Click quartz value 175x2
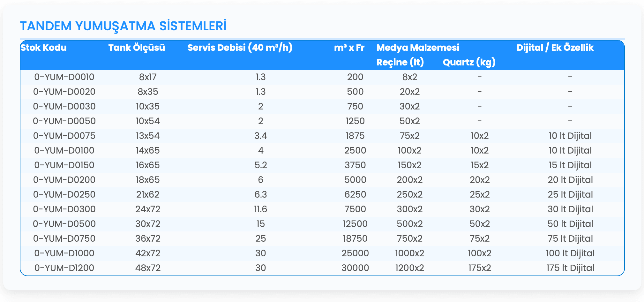 480,268
